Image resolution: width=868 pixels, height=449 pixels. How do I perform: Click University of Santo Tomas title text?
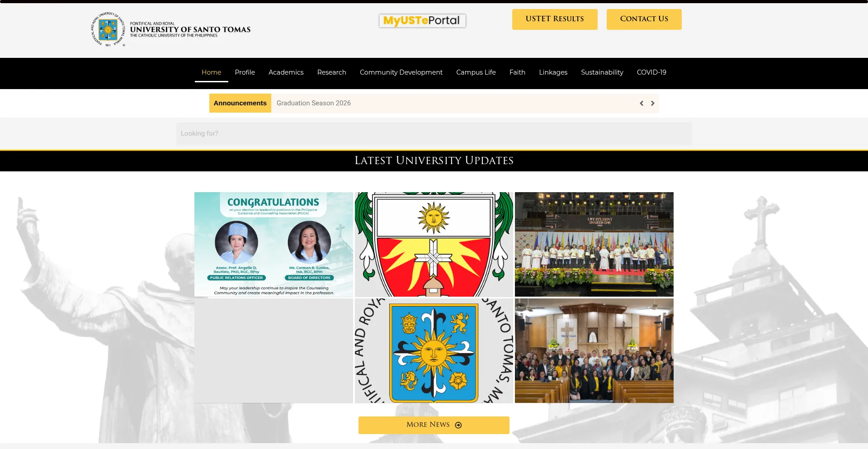coord(190,29)
